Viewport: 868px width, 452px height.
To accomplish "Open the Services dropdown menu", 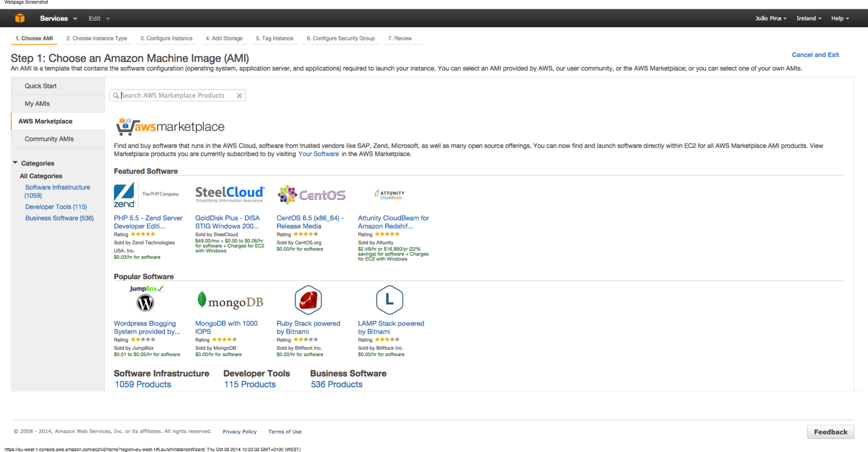I will (x=59, y=18).
